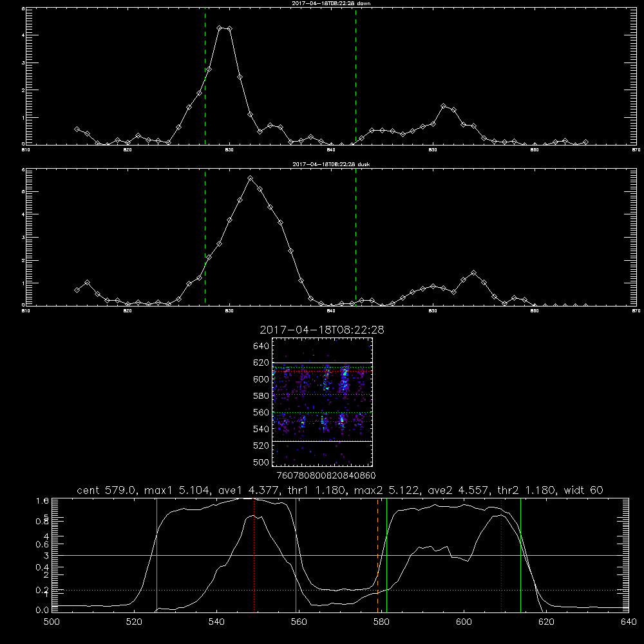
Task: Click the "580" y-axis label of heatmap
Action: coord(261,396)
